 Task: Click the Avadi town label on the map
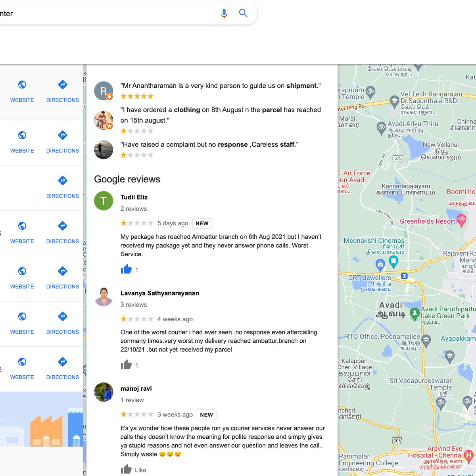[391, 309]
